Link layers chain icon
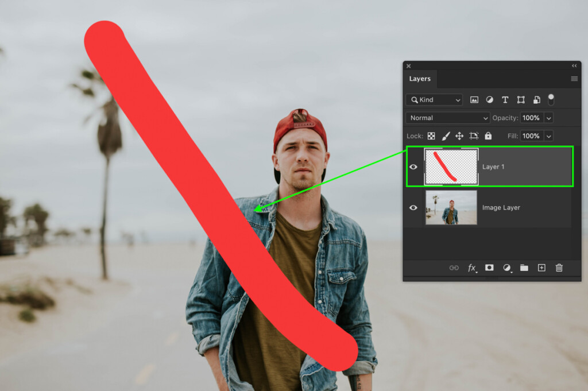Image resolution: width=588 pixels, height=391 pixels. point(454,268)
